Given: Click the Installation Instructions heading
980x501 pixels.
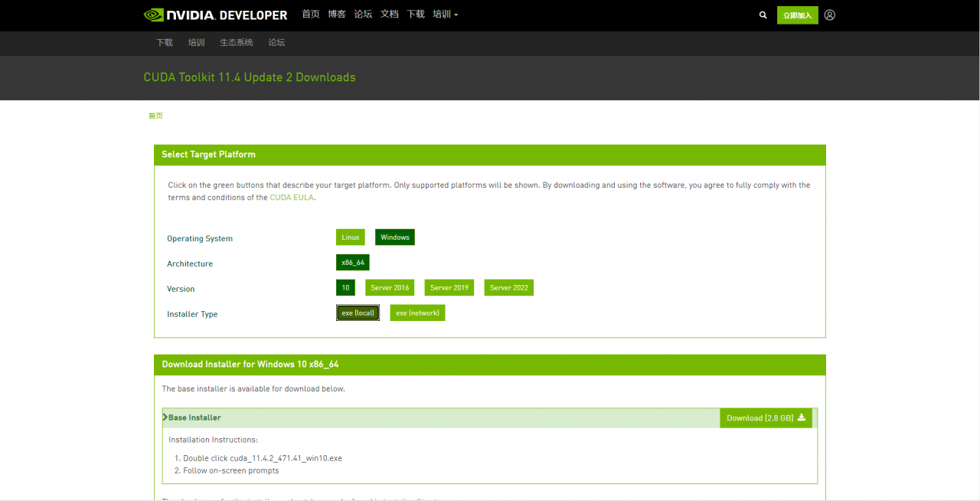Looking at the screenshot, I should [x=214, y=440].
